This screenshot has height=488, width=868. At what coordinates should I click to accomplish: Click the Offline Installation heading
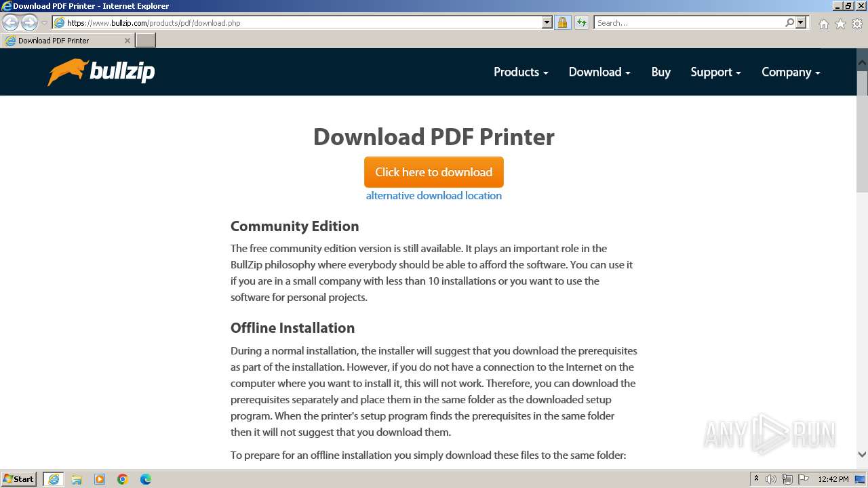pyautogui.click(x=292, y=328)
